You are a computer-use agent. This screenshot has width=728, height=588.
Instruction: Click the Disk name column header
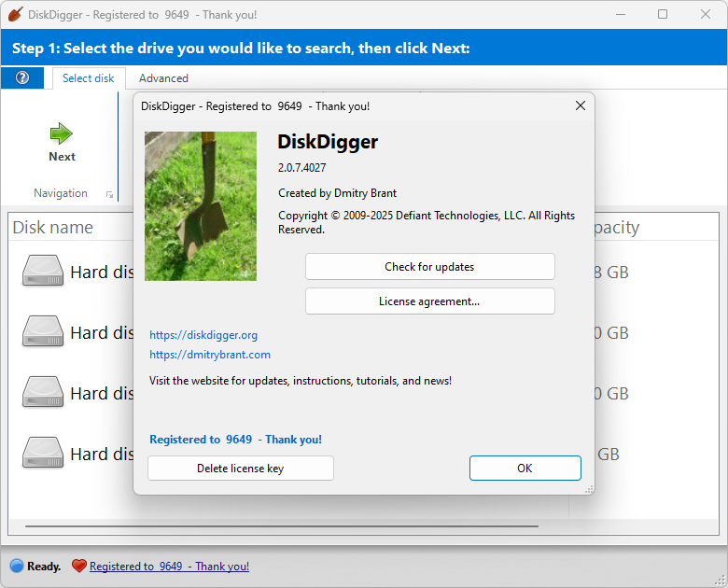[x=53, y=227]
